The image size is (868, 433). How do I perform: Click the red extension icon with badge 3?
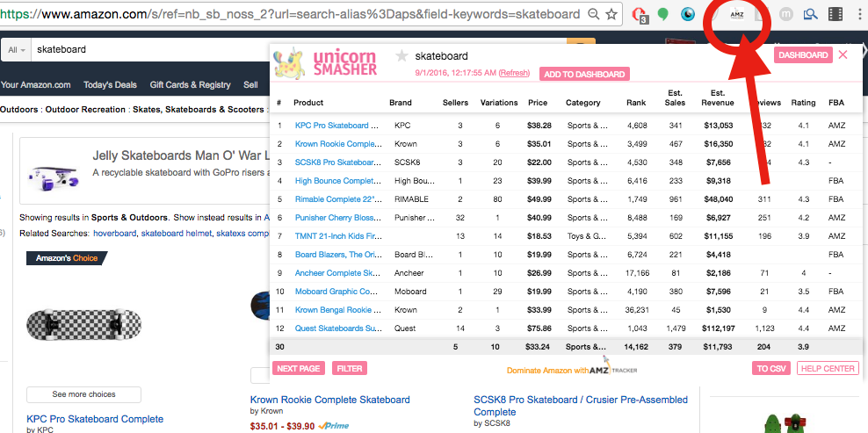[x=640, y=15]
